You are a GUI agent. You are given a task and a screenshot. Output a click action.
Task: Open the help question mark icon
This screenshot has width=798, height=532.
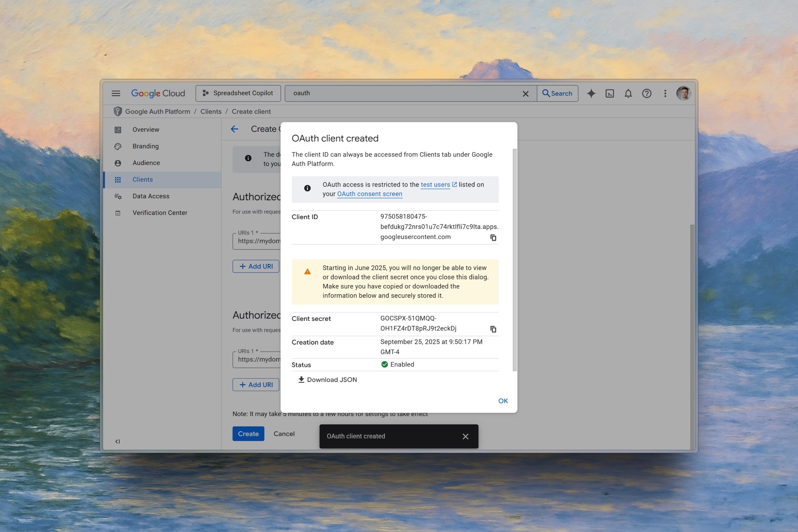pyautogui.click(x=647, y=94)
